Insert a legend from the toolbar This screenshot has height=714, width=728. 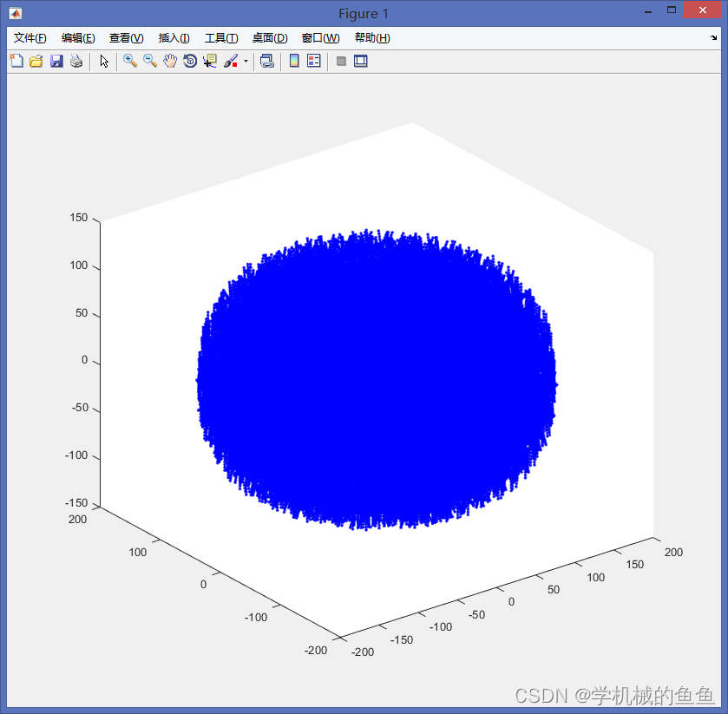click(x=314, y=61)
